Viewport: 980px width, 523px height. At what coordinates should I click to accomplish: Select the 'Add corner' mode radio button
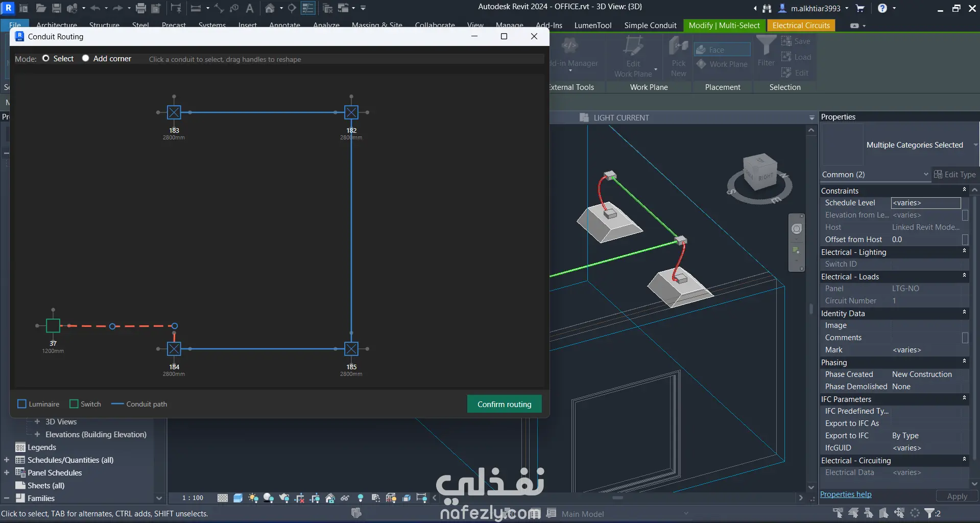(85, 58)
